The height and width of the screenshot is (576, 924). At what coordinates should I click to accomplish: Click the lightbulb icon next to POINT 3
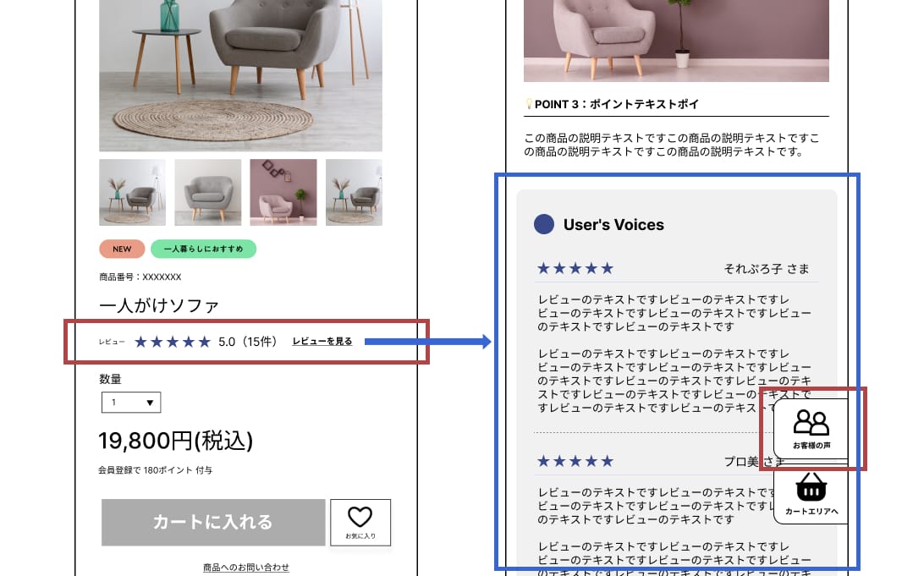click(x=529, y=104)
